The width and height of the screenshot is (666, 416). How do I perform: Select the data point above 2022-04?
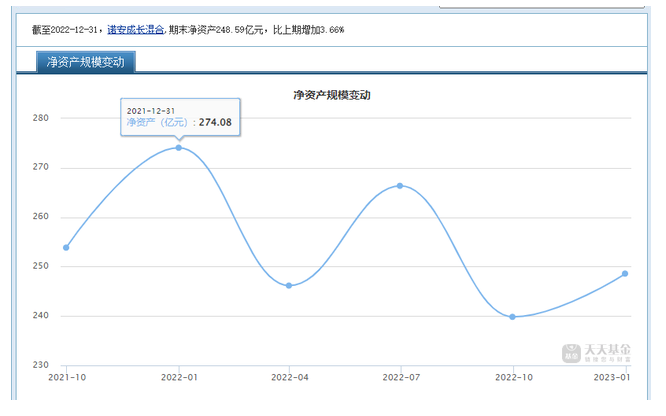(289, 286)
